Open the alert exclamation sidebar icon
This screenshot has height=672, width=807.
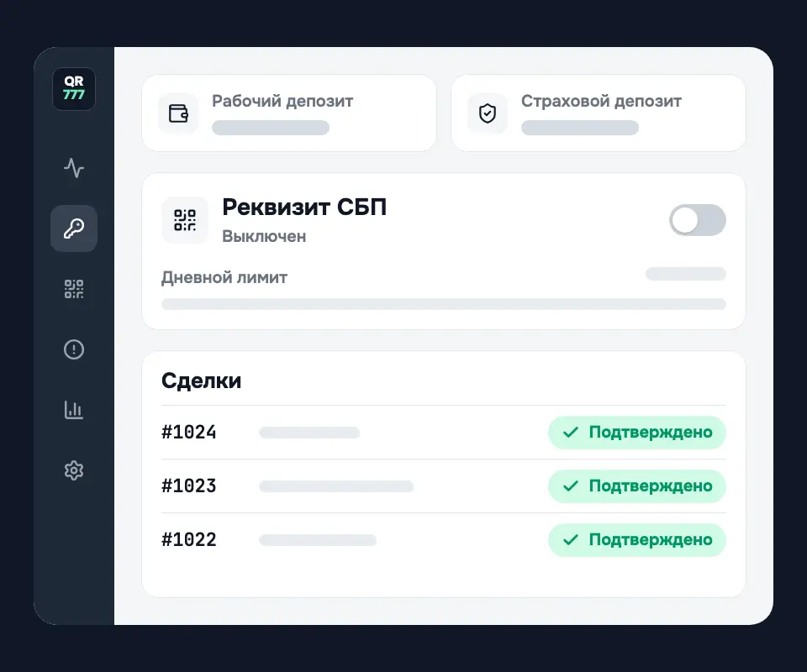[x=74, y=349]
